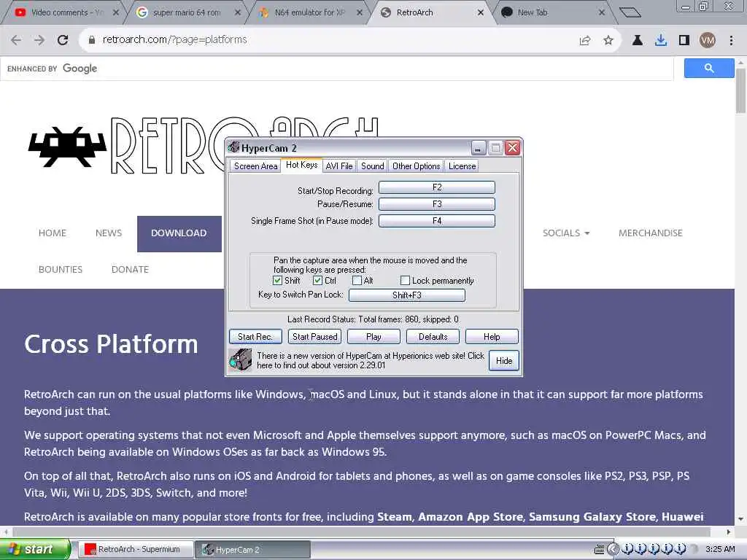The height and width of the screenshot is (560, 747).
Task: Click the page vertical scrollbar thumb
Action: pos(741,90)
